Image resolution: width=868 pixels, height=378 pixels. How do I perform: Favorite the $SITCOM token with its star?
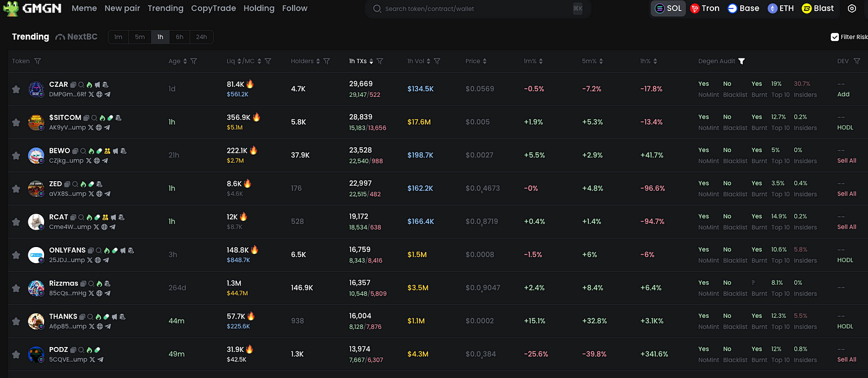(x=15, y=122)
